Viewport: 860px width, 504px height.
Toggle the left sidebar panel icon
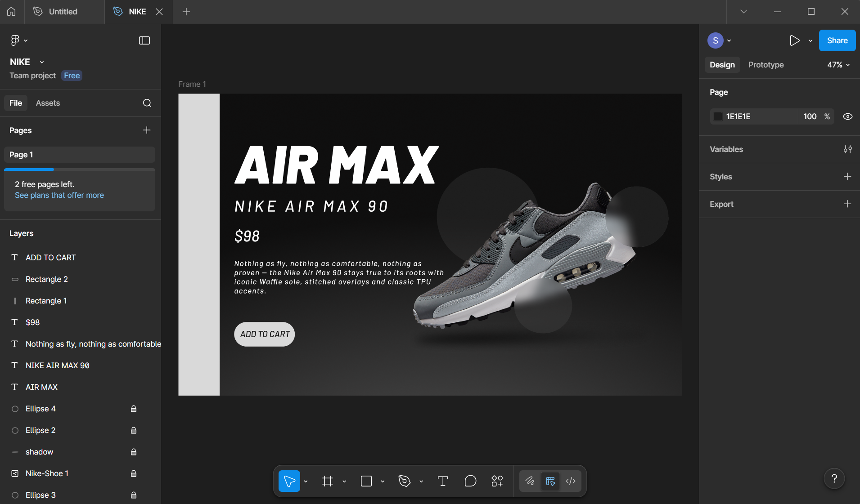tap(144, 40)
